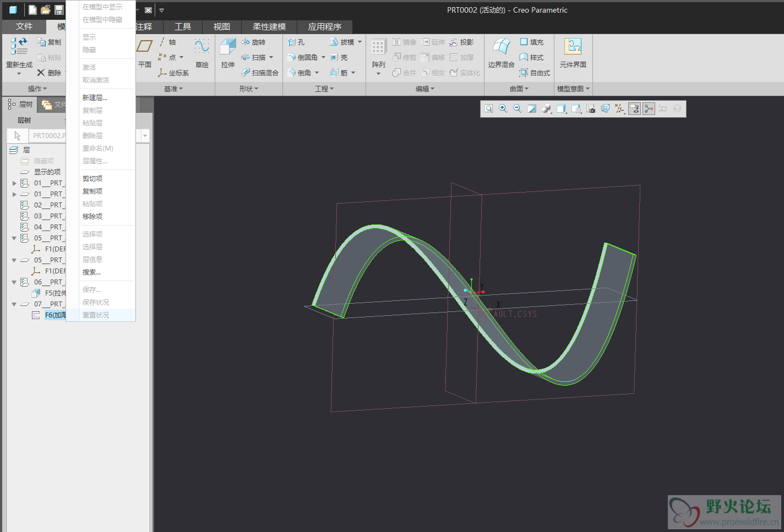
Task: Click the Repaint icon in the graphics toolbar
Action: point(532,109)
